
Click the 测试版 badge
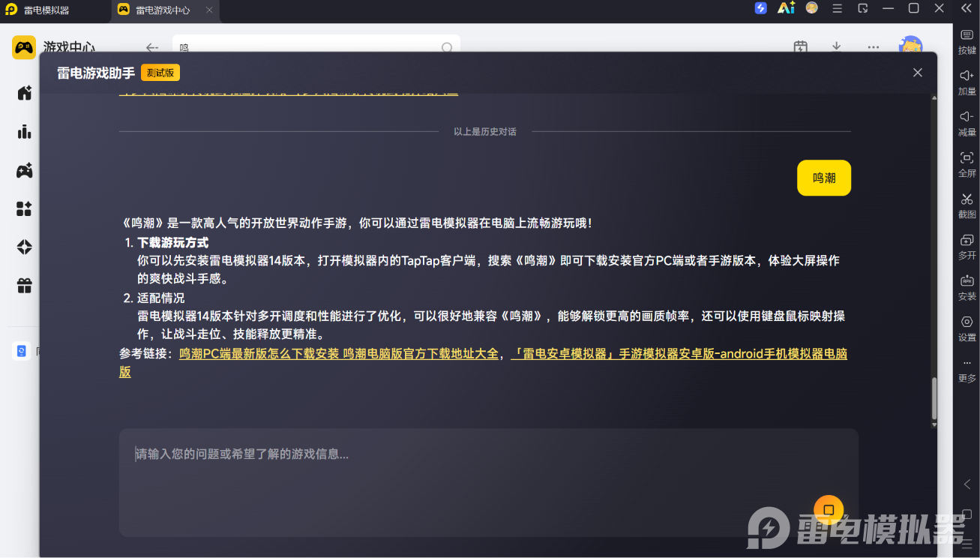click(160, 73)
